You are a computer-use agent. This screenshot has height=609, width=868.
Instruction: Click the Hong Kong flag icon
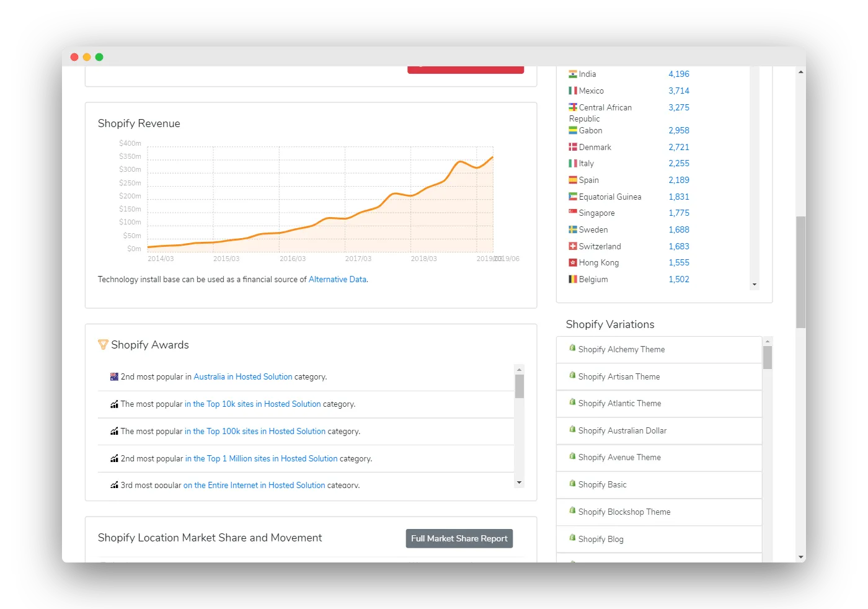coord(573,262)
